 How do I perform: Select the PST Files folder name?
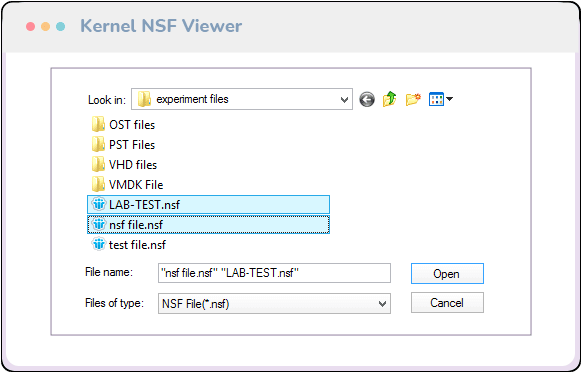pyautogui.click(x=132, y=145)
